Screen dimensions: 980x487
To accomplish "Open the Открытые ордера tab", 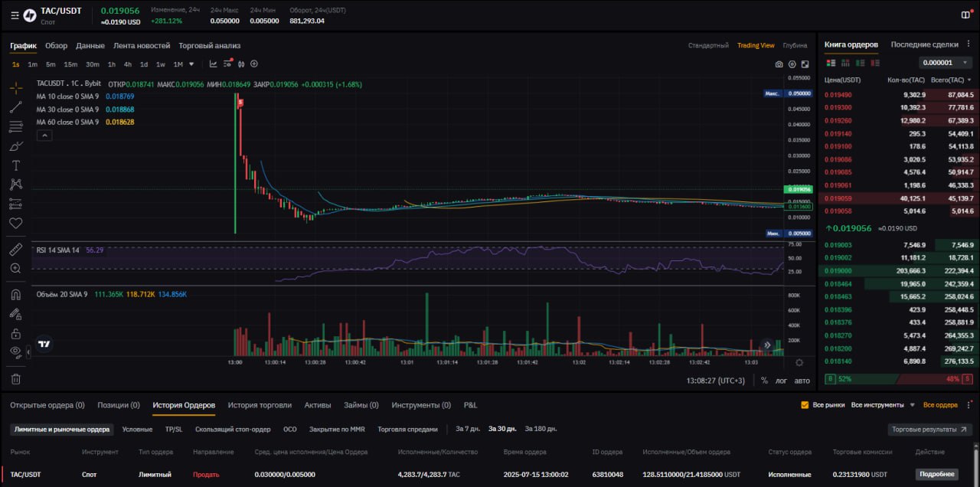I will click(x=47, y=405).
